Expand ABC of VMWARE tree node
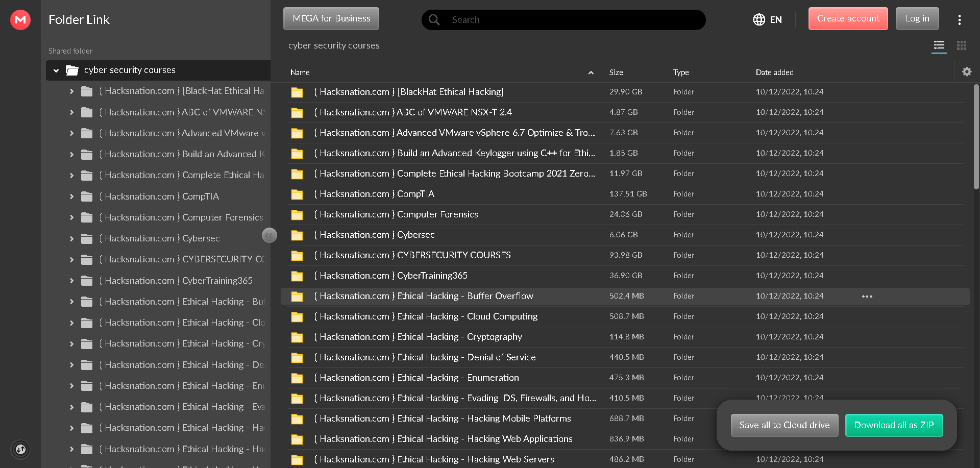980x468 pixels. coord(71,112)
